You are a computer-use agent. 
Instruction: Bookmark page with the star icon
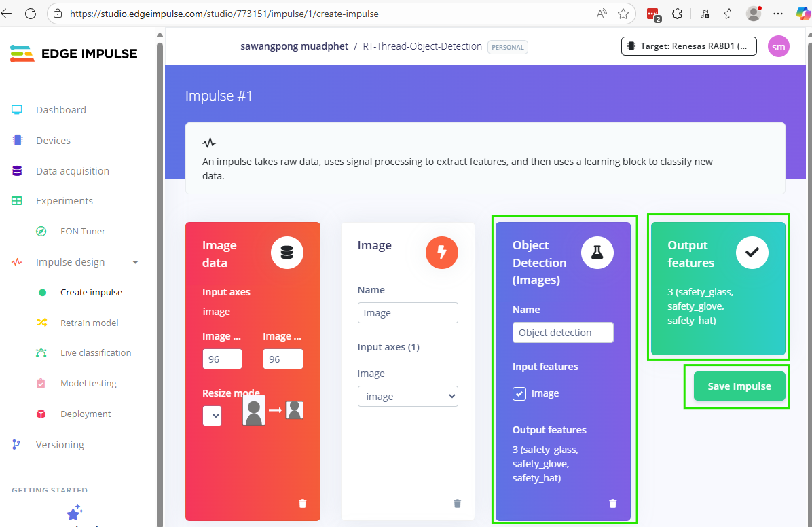click(623, 14)
